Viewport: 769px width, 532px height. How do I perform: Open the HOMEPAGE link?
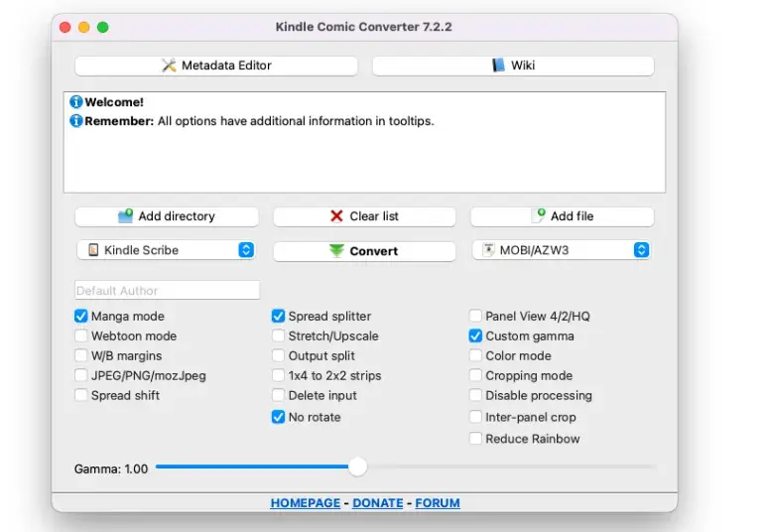point(305,503)
